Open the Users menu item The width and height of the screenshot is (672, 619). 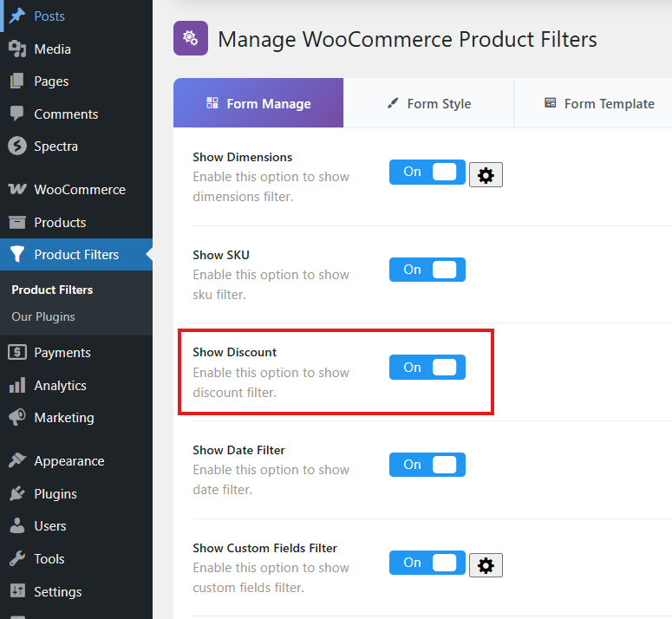point(76,526)
